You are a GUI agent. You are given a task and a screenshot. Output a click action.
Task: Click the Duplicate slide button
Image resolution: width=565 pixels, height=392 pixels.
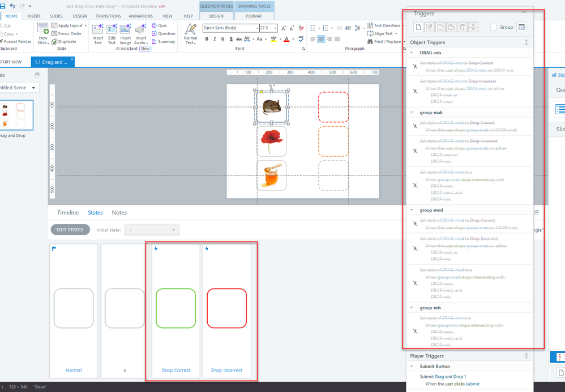pyautogui.click(x=63, y=41)
